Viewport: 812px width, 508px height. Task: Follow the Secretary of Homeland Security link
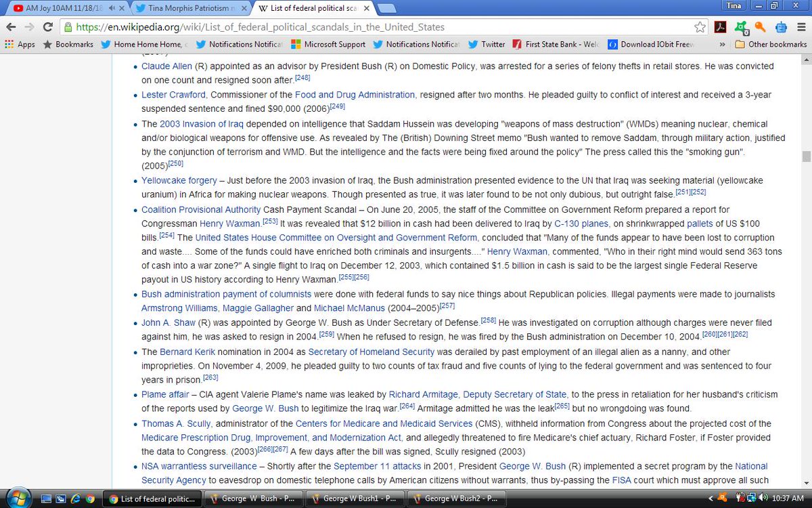coord(371,352)
